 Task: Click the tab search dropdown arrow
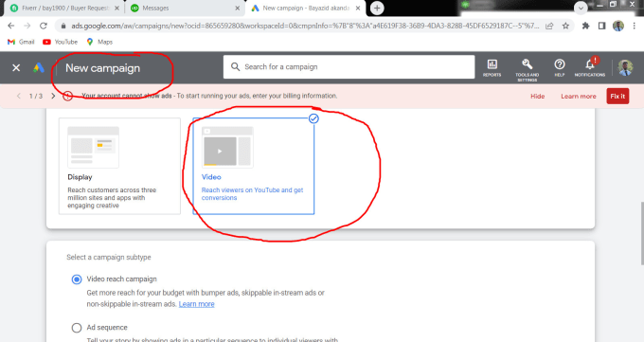coord(581,8)
